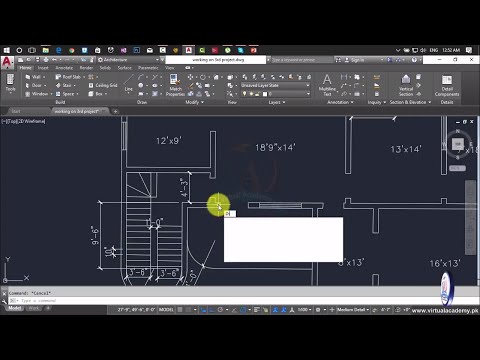Select the Door tool

tap(34, 85)
